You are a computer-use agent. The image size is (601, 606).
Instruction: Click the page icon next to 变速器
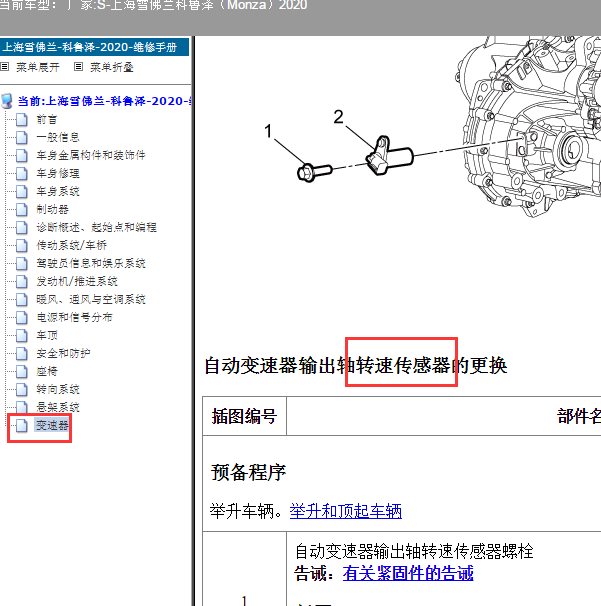(22, 425)
